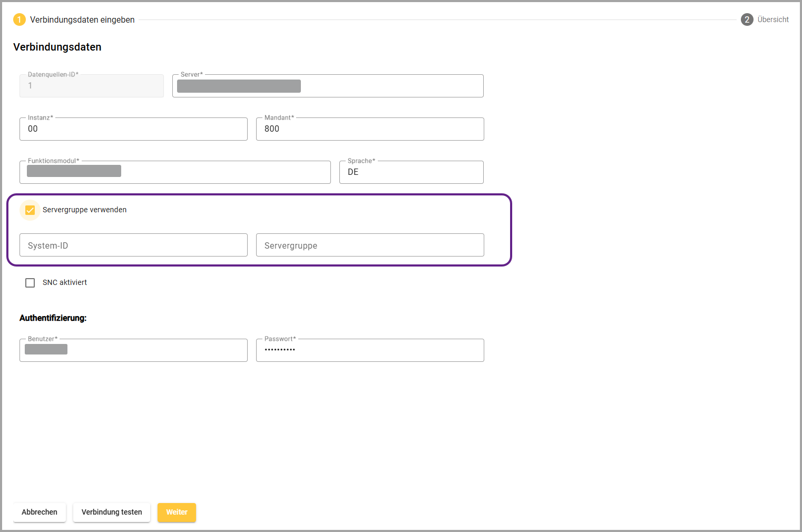
Task: Select the 'Verbindungsdaten eingeben' step label
Action: point(82,19)
